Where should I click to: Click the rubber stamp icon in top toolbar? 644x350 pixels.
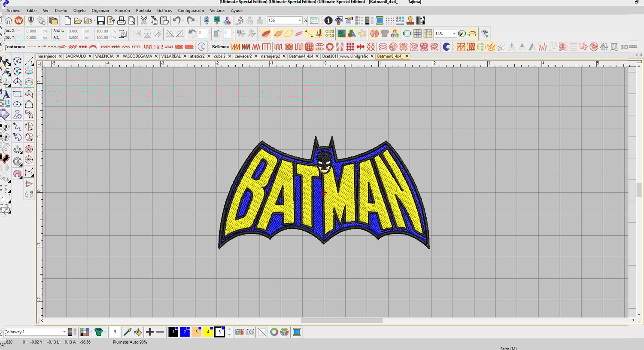(x=410, y=20)
